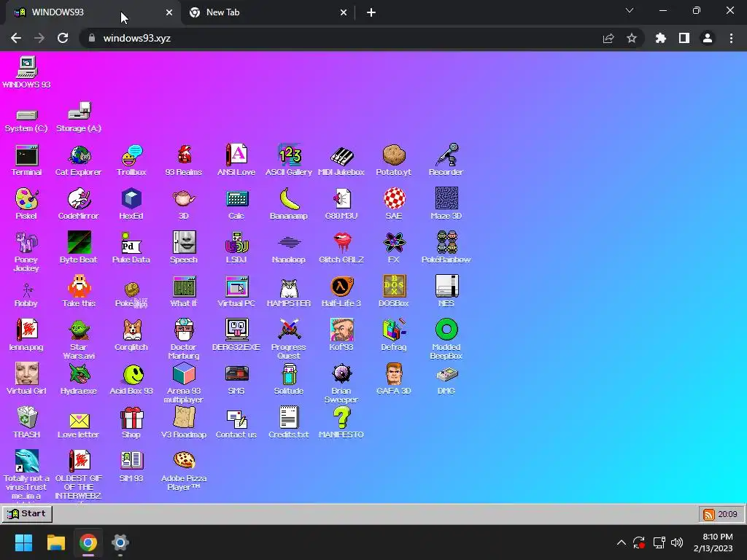Select the NES console icon
747x560 pixels.
[446, 292]
